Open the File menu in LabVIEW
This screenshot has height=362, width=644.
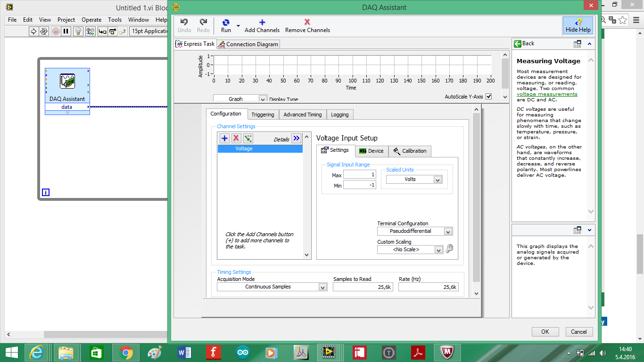[x=12, y=20]
